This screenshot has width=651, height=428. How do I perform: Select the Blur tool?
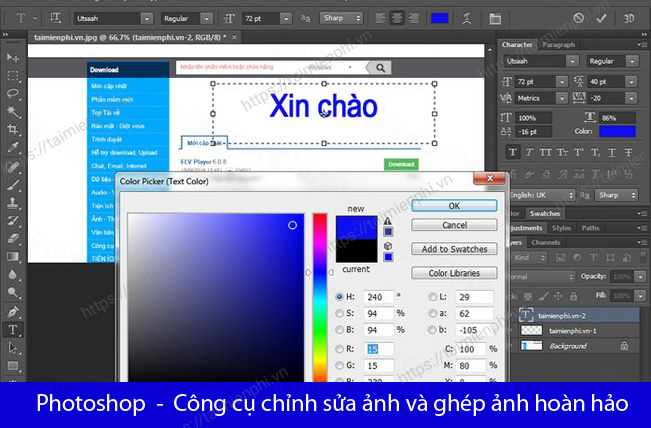[x=13, y=275]
